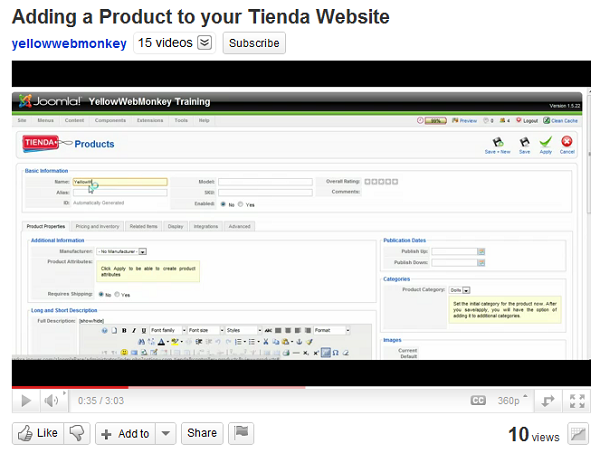Show video statistics chart icon
The height and width of the screenshot is (453, 600).
578,434
